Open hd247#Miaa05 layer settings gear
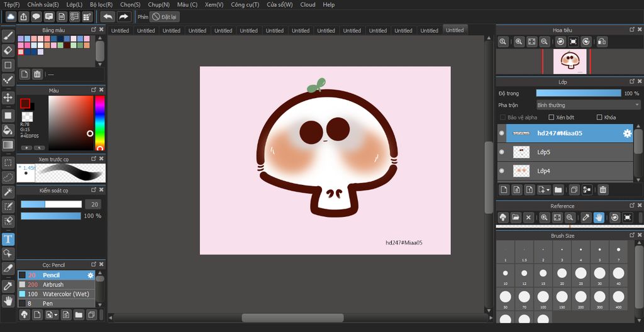This screenshot has width=644, height=332. [627, 133]
